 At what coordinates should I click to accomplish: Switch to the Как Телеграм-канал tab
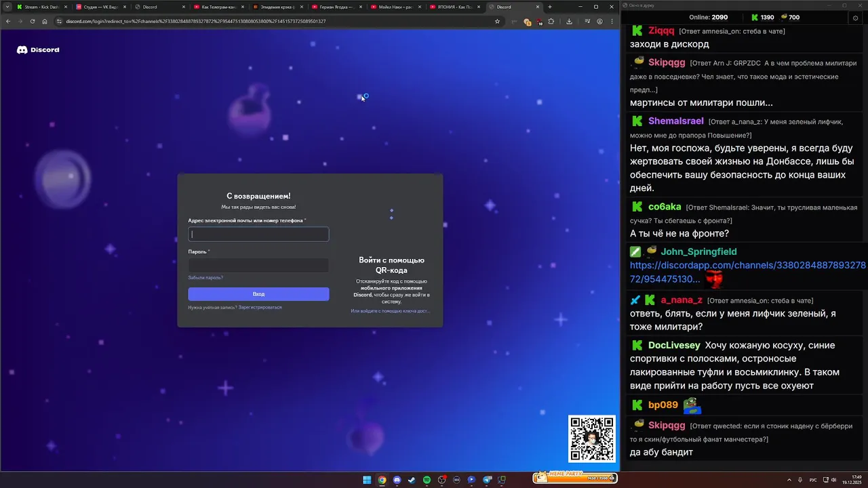[x=218, y=7]
